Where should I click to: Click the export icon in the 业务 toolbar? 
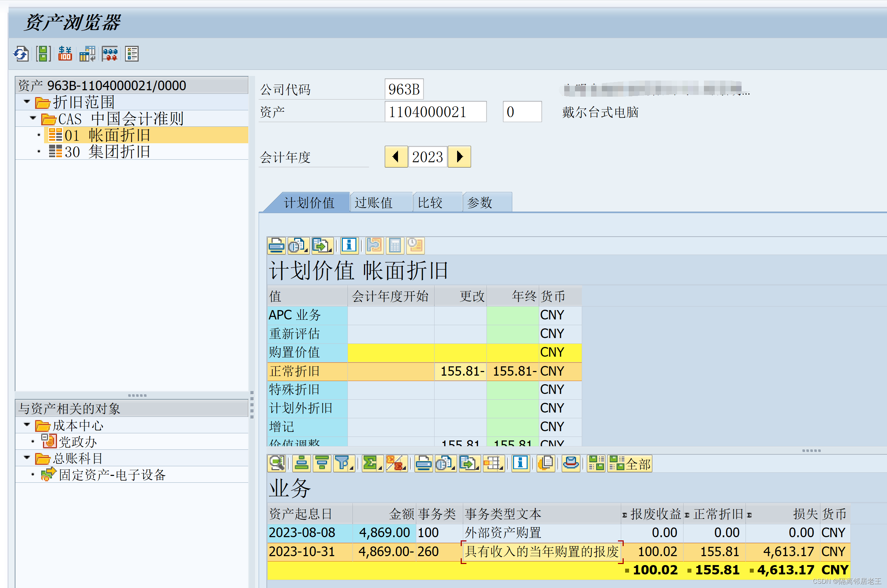click(x=469, y=463)
